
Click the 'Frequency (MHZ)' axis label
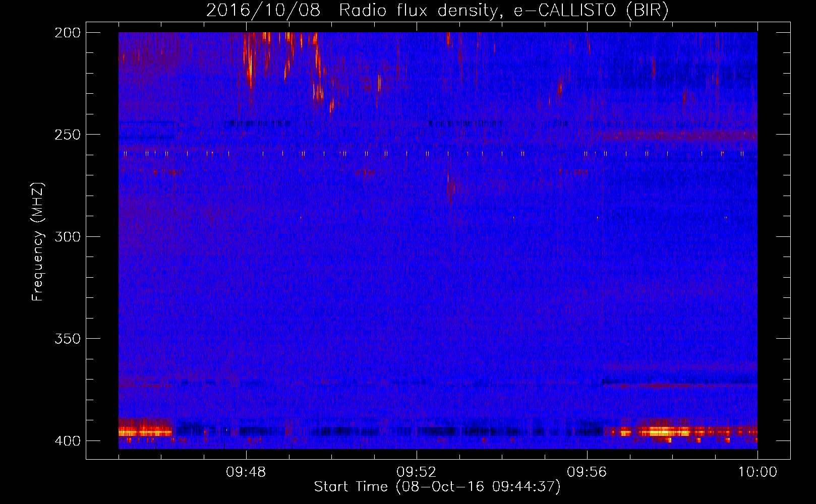(x=38, y=242)
